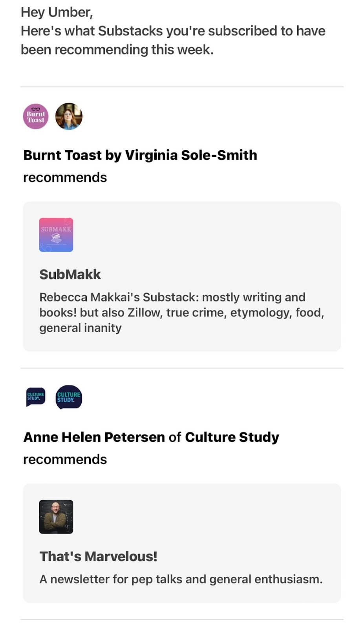Open Burnt Toast by Virginia Sole-Smith link
The image size is (364, 629).
[140, 155]
